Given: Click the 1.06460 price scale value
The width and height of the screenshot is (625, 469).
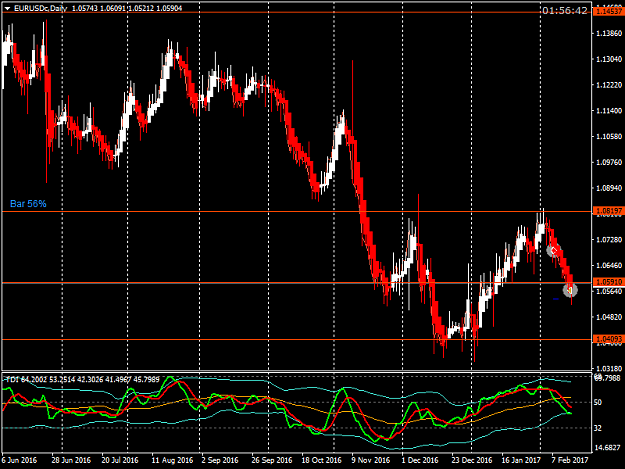Looking at the screenshot, I should [x=609, y=265].
